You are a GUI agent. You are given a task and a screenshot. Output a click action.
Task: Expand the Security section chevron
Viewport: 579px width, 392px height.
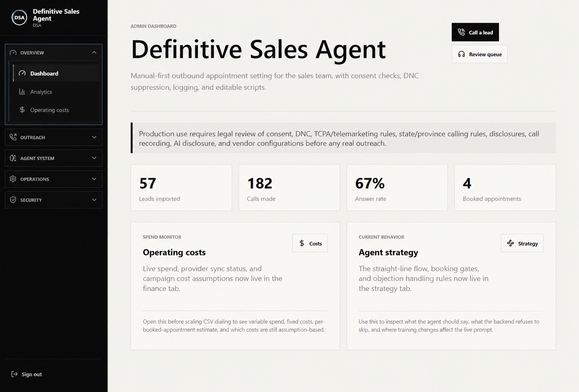(x=94, y=200)
